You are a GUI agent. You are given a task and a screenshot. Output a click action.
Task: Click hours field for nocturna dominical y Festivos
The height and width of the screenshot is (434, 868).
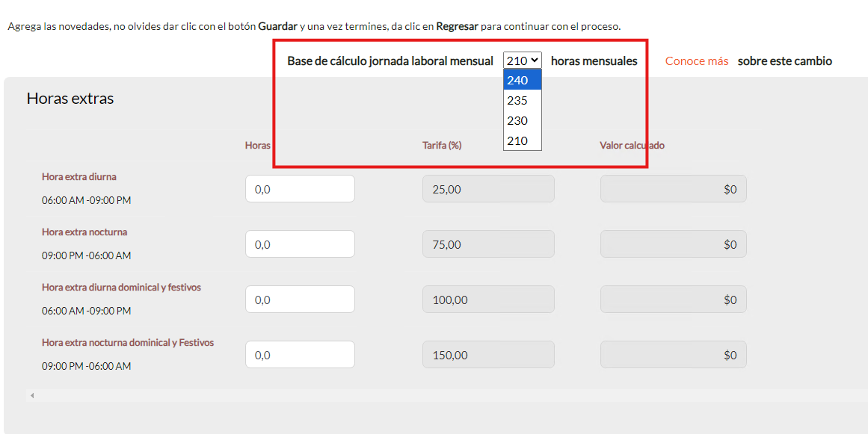click(x=300, y=355)
